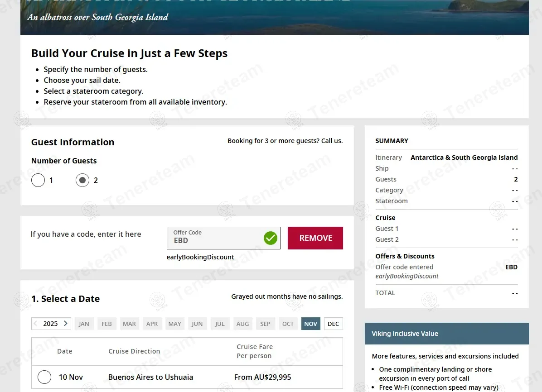Select the NOV month tab
This screenshot has width=542, height=392.
tap(310, 324)
